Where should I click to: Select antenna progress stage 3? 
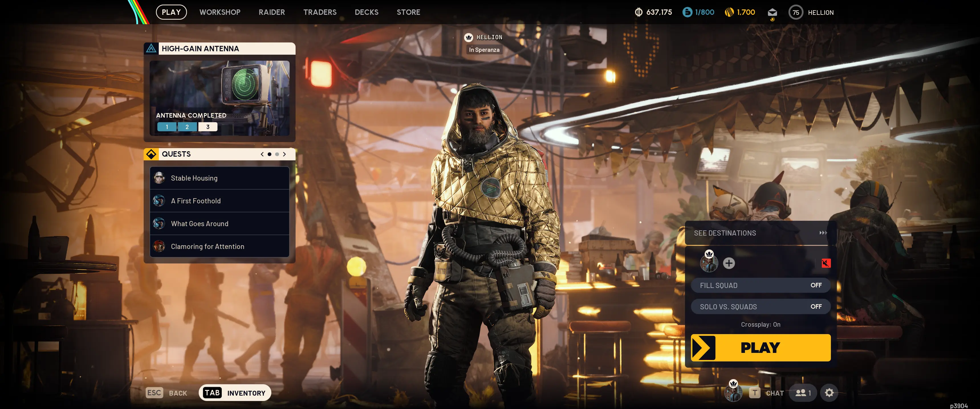point(208,127)
